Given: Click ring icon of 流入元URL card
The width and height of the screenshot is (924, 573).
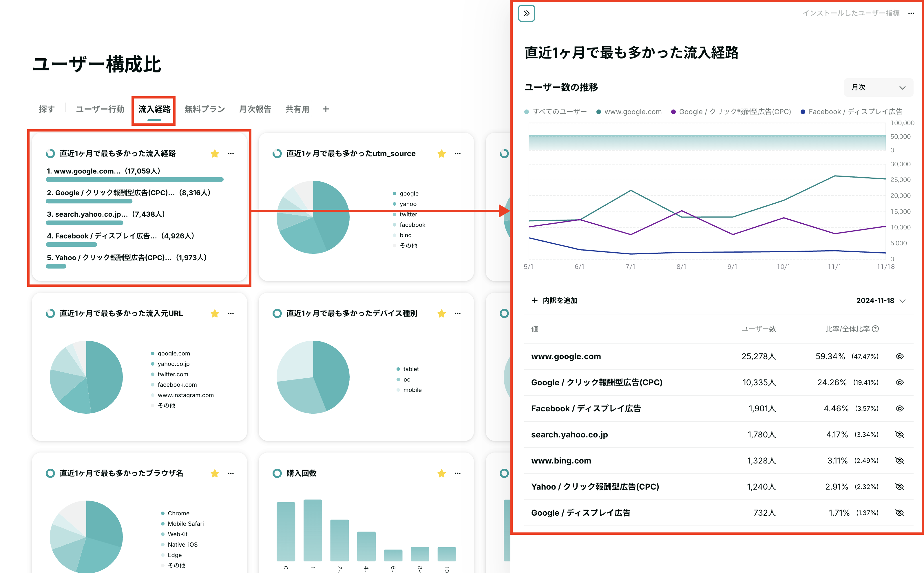Looking at the screenshot, I should click(x=50, y=313).
